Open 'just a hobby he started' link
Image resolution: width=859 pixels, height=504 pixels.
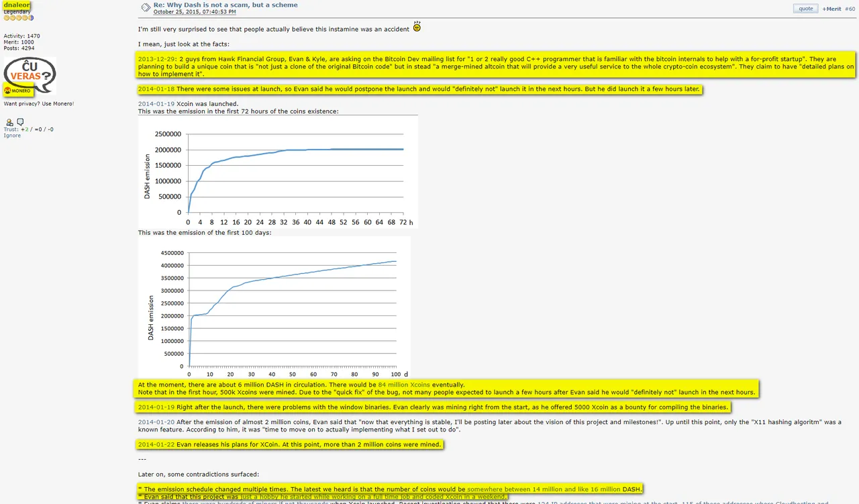tap(374, 497)
